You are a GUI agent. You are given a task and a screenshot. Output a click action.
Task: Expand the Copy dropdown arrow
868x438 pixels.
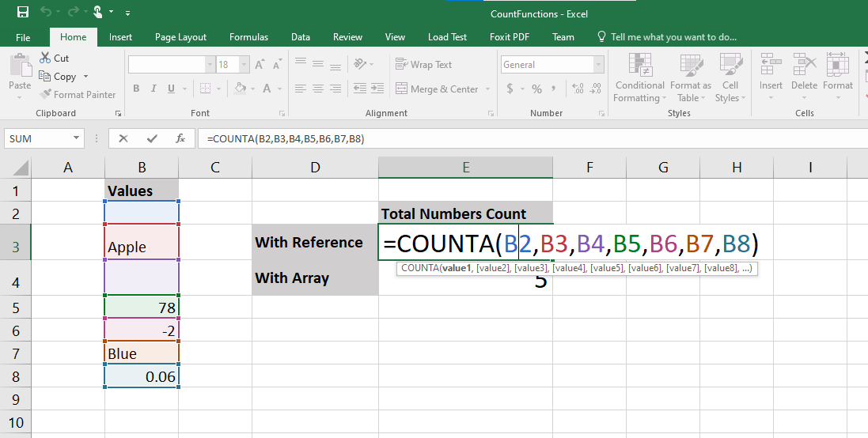tap(85, 77)
